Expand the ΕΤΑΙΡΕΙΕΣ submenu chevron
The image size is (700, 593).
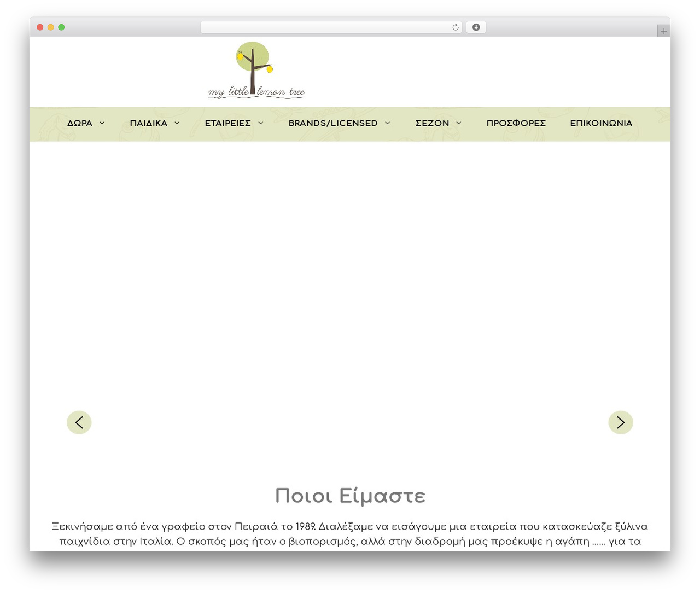click(261, 123)
